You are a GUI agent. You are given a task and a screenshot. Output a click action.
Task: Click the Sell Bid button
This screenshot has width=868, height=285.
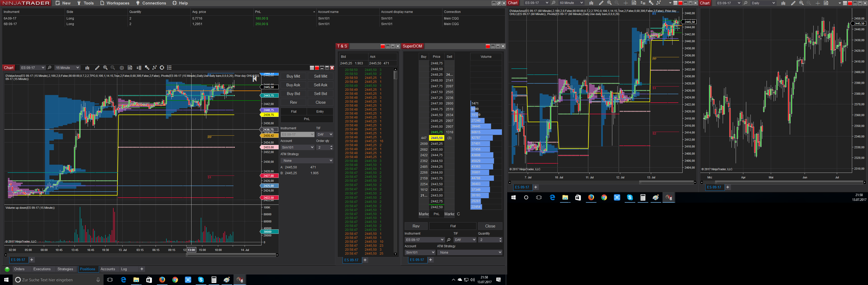[x=320, y=94]
